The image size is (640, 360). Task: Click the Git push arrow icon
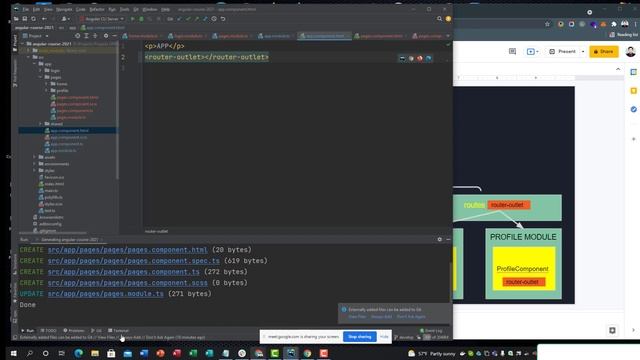197,19
